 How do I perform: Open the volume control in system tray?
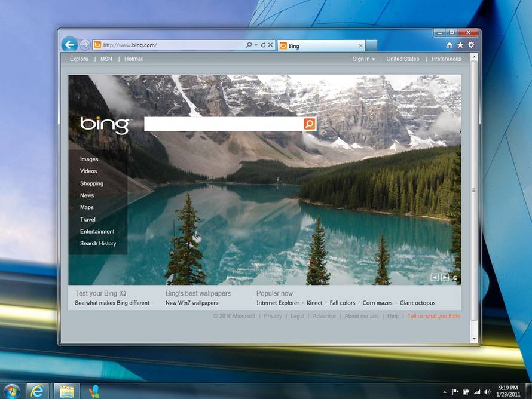[x=487, y=392]
